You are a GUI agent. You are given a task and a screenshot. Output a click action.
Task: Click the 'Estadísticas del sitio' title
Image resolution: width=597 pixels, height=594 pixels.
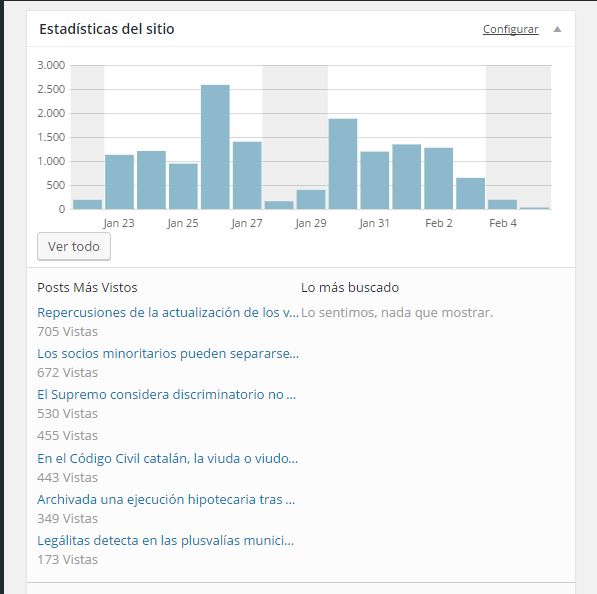[107, 29]
